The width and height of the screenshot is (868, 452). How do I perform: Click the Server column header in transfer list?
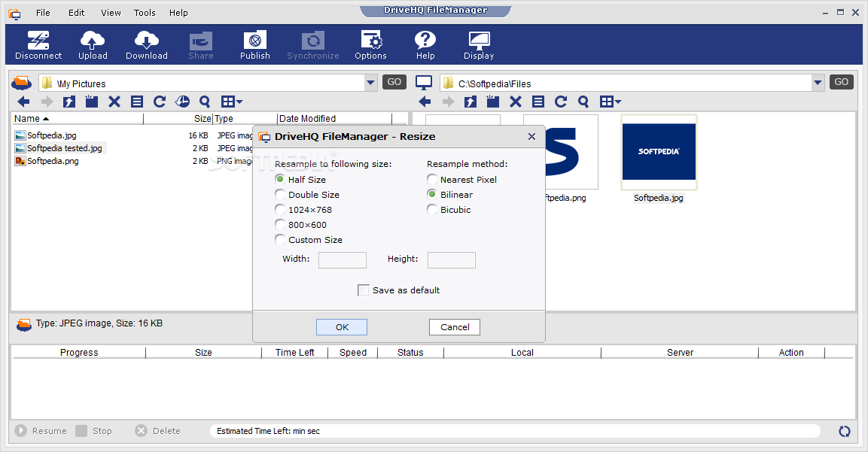(x=680, y=353)
